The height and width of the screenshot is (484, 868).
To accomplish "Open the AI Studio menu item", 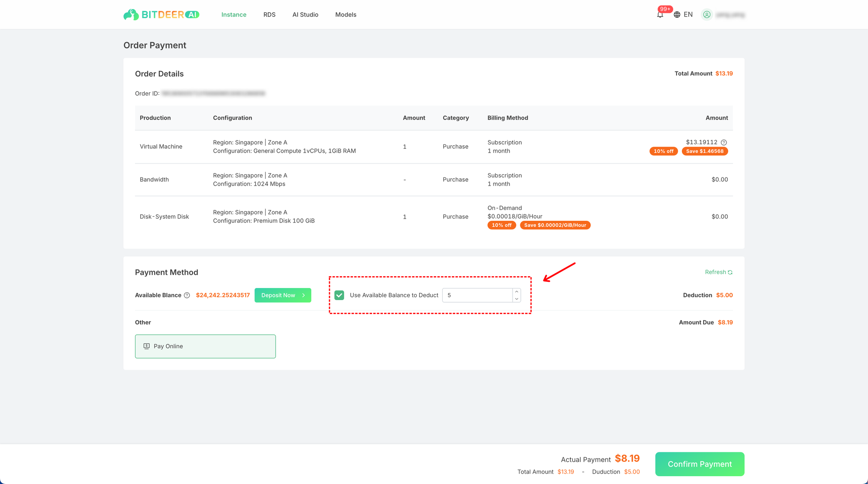I will (305, 15).
